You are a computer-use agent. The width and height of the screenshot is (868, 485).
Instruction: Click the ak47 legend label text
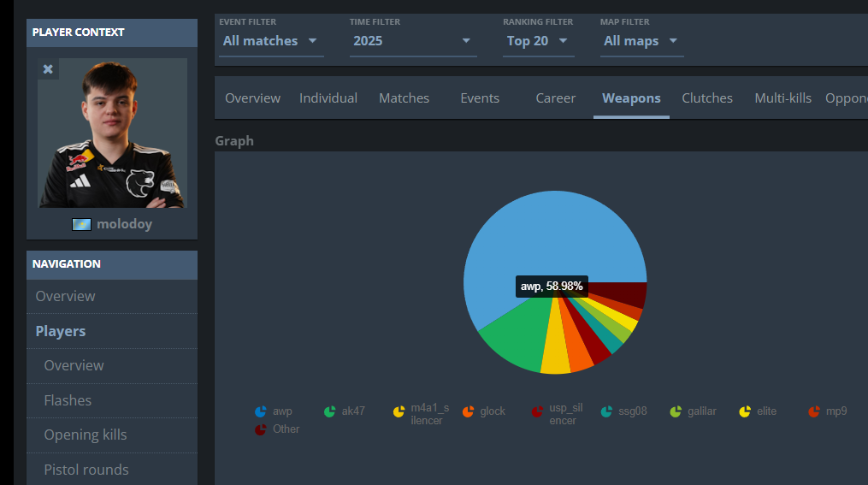point(353,411)
